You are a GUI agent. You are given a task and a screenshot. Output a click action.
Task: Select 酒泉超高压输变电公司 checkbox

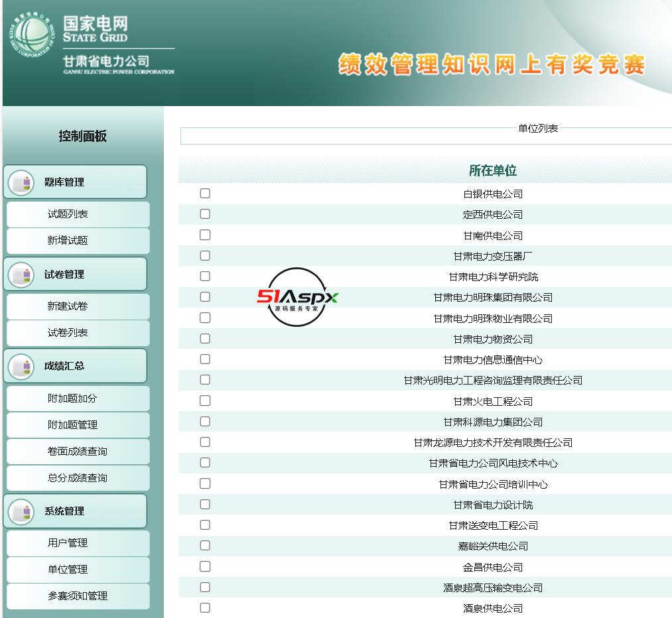point(205,587)
